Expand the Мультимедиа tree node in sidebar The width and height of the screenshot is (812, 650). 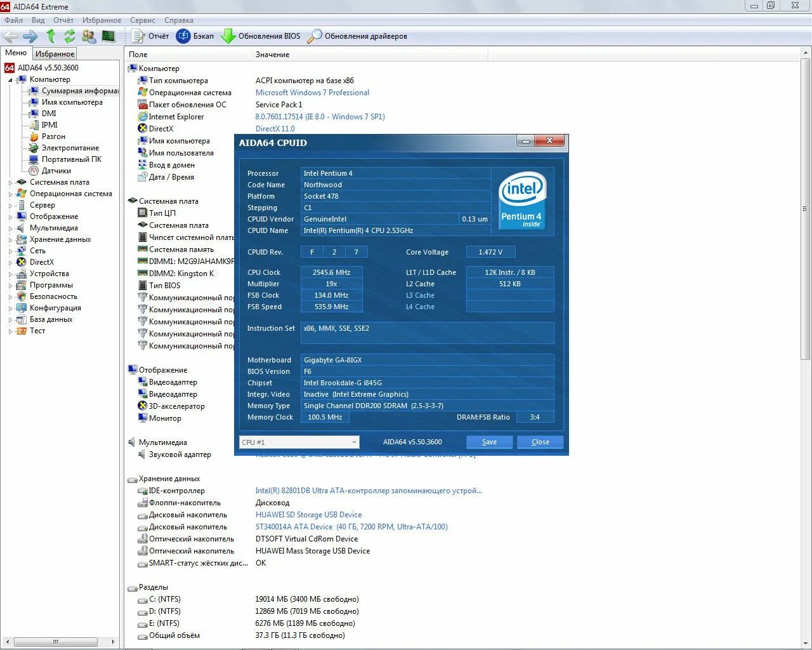[x=10, y=229]
